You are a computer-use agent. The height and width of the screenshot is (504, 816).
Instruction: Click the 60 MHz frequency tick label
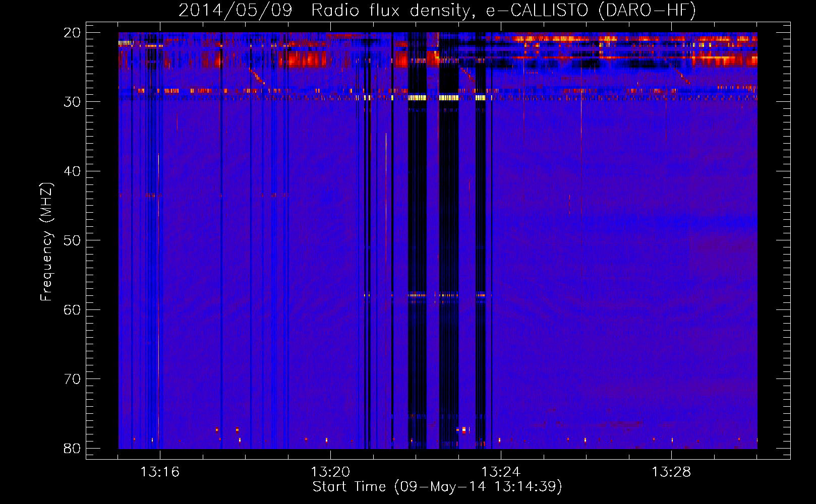(x=72, y=310)
